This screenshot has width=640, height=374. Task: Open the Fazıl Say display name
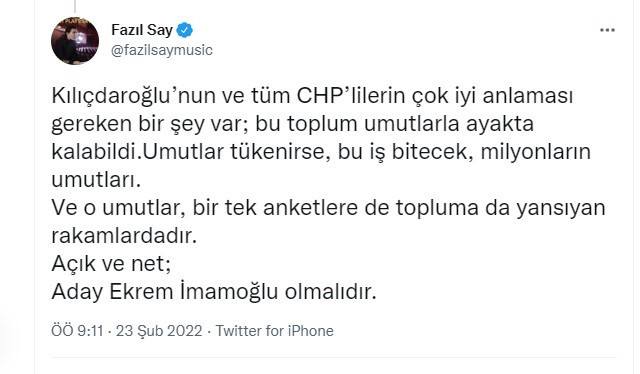coord(142,30)
